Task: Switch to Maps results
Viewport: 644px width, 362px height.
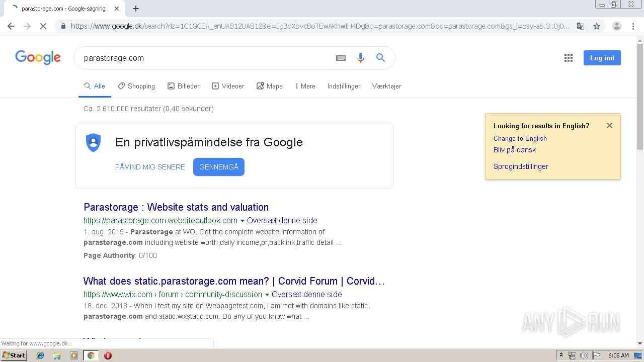Action: 269,86
